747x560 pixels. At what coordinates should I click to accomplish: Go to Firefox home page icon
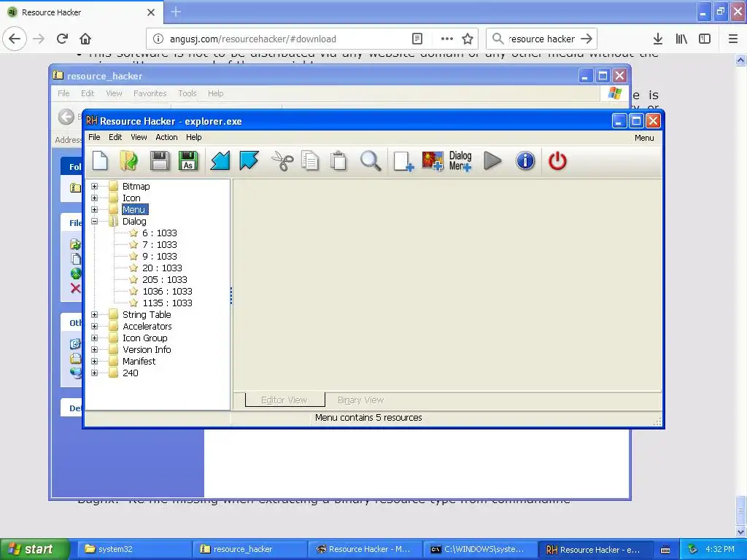[x=85, y=39]
